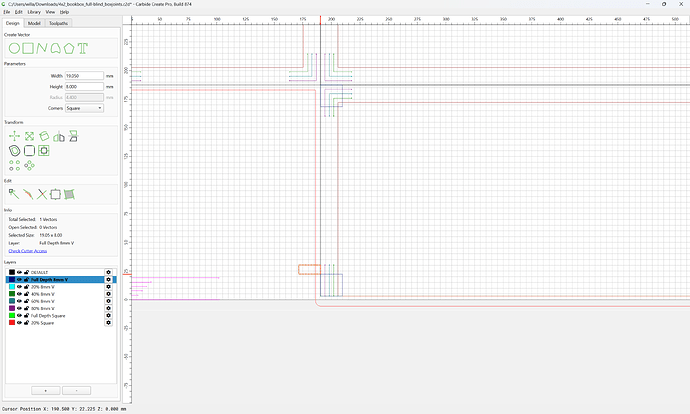This screenshot has height=414, width=690.
Task: Click the shaded square Edit tool icon
Action: (x=70, y=194)
